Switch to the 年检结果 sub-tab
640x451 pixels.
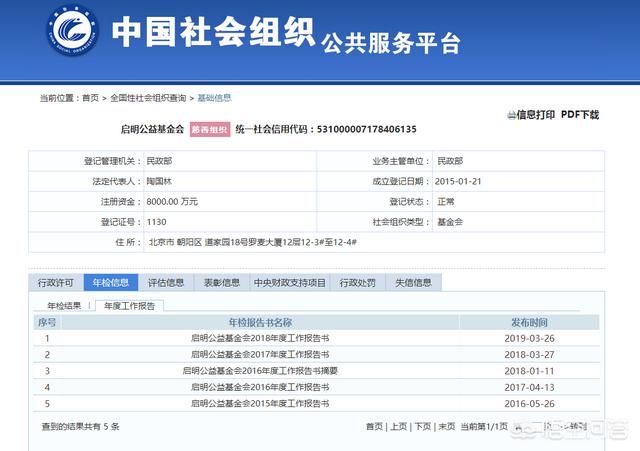[x=64, y=305]
